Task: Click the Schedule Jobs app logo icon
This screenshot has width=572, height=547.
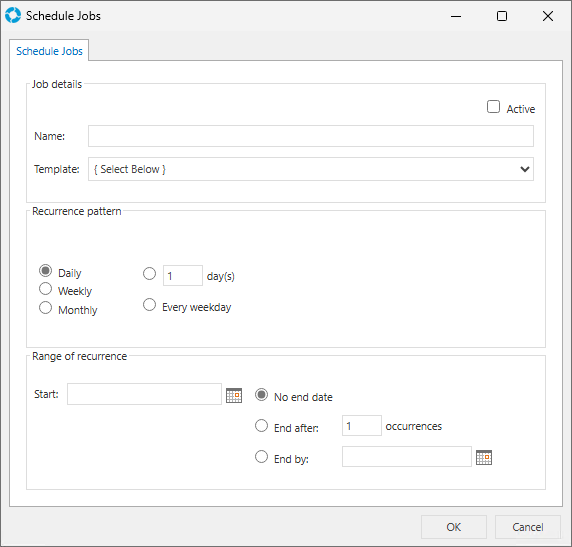Action: tap(13, 16)
